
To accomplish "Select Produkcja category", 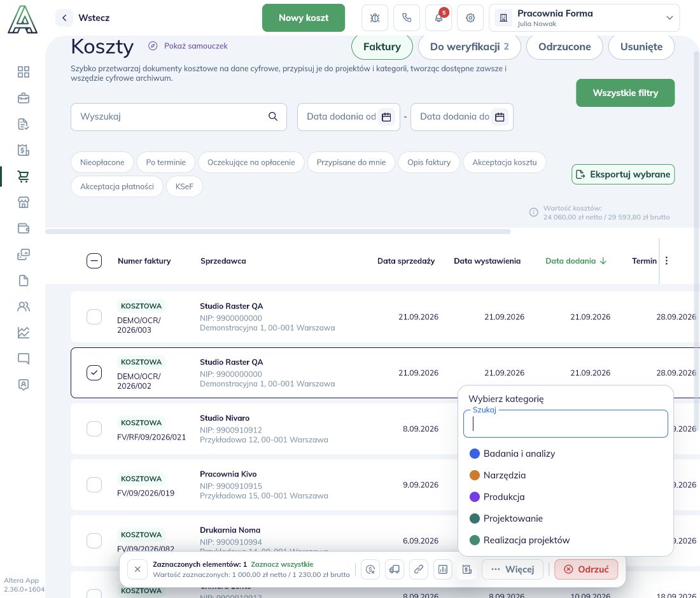I will coord(566,497).
